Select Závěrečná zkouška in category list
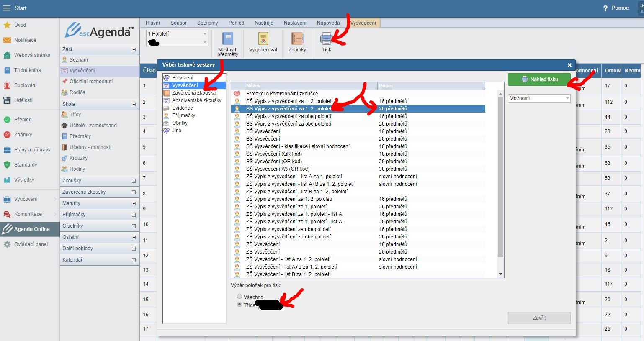Image resolution: width=644 pixels, height=341 pixels. [193, 93]
